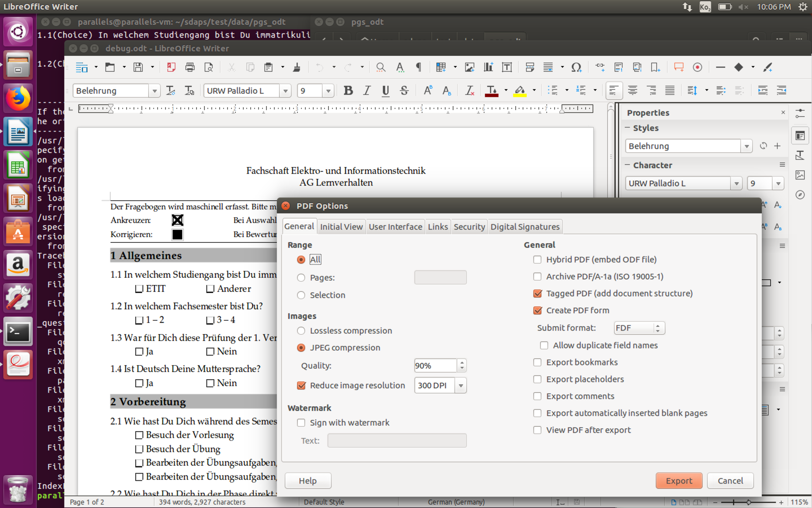Click the Insert Image icon

pyautogui.click(x=469, y=67)
